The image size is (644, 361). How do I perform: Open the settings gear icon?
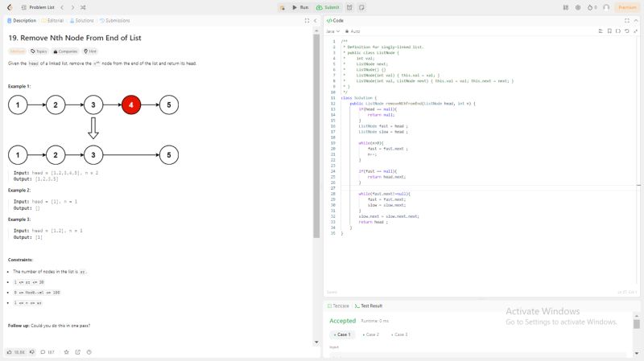[x=578, y=7]
